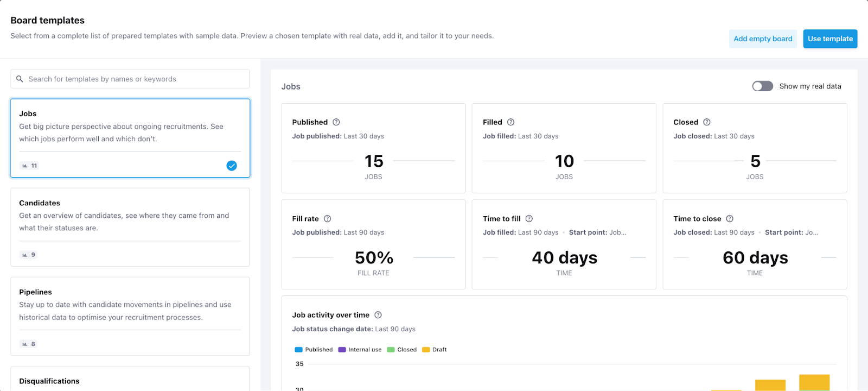Toggle Internal use legend entry
Image resolution: width=868 pixels, height=391 pixels.
coord(360,350)
